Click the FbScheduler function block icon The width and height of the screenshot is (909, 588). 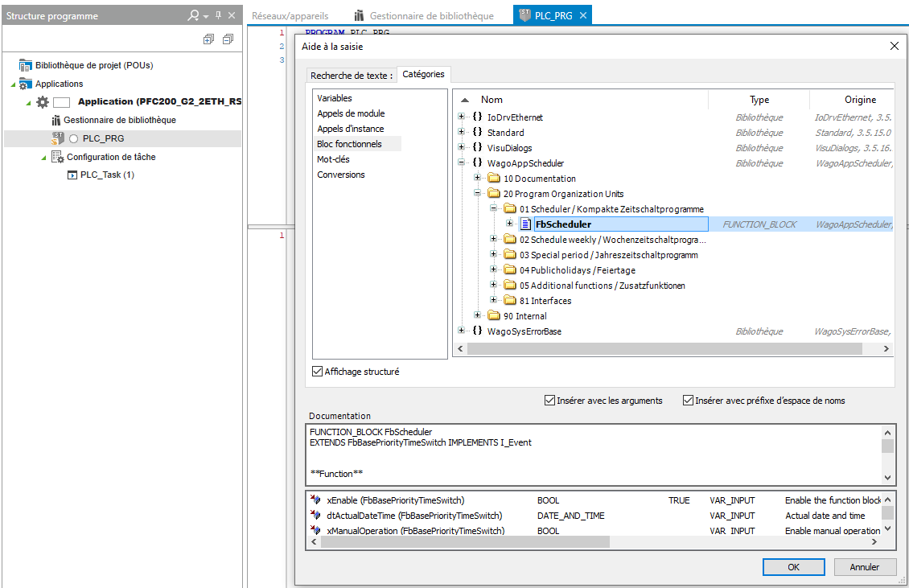coord(525,224)
